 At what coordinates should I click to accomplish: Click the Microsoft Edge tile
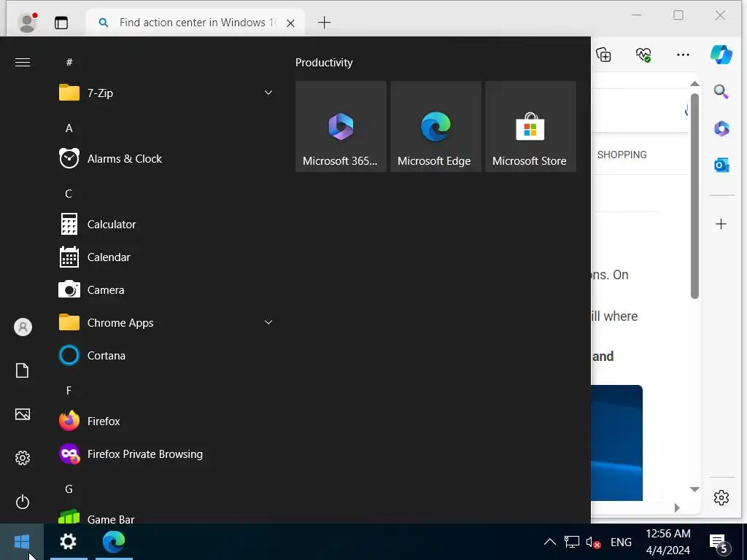(436, 126)
